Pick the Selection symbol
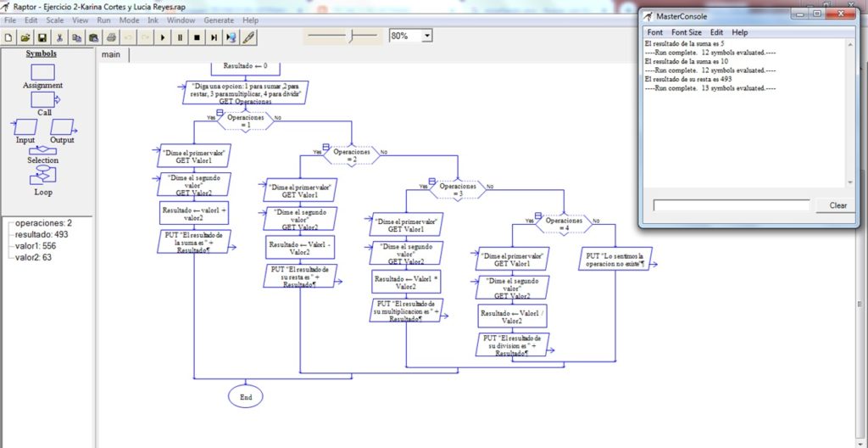Screen dimensions: 868x448 click(x=42, y=150)
